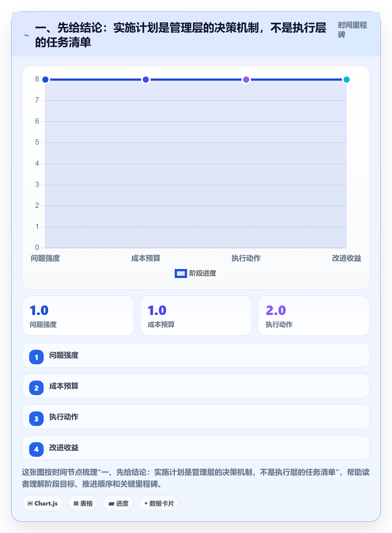Click the chart description paragraph

point(196,478)
